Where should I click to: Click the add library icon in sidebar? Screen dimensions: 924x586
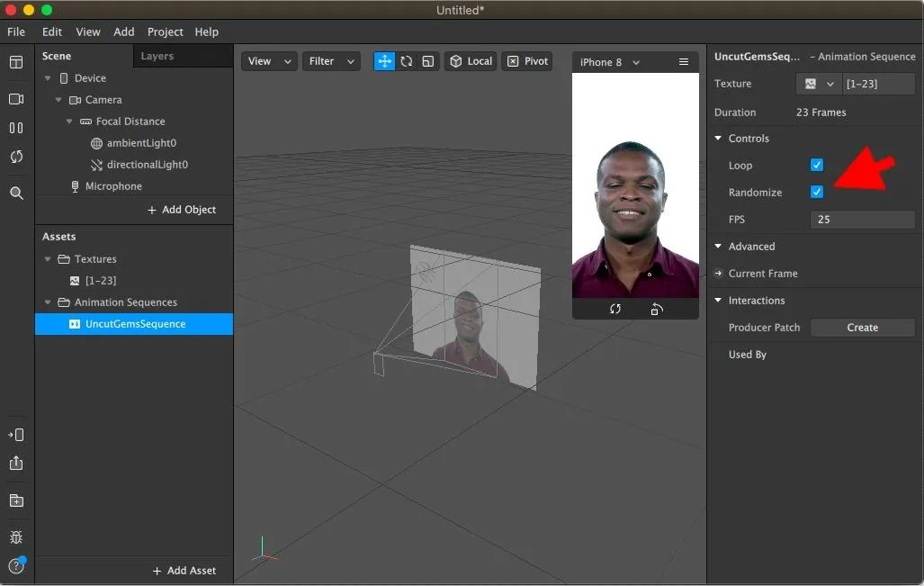(x=16, y=500)
